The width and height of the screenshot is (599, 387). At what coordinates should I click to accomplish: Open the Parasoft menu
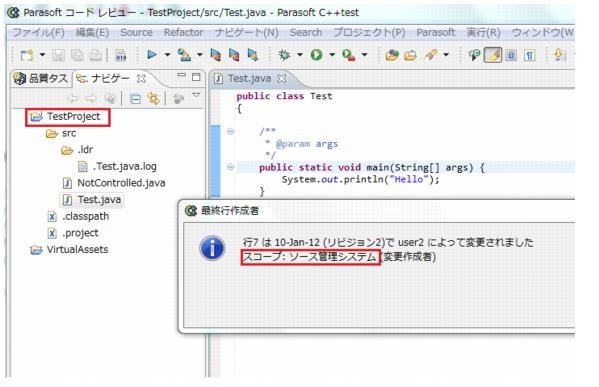click(435, 33)
